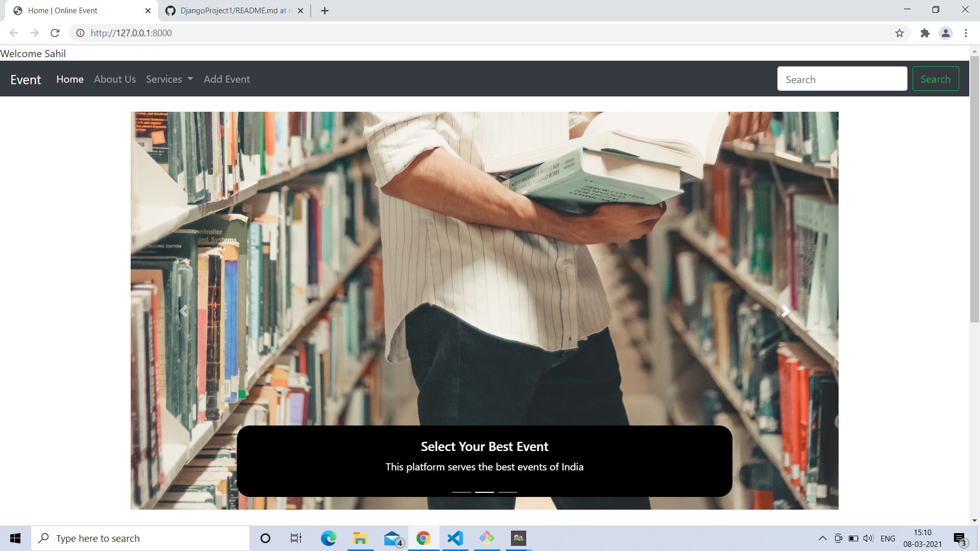This screenshot has width=980, height=551.
Task: Click the page vertical scrollbar thumb
Action: (974, 189)
